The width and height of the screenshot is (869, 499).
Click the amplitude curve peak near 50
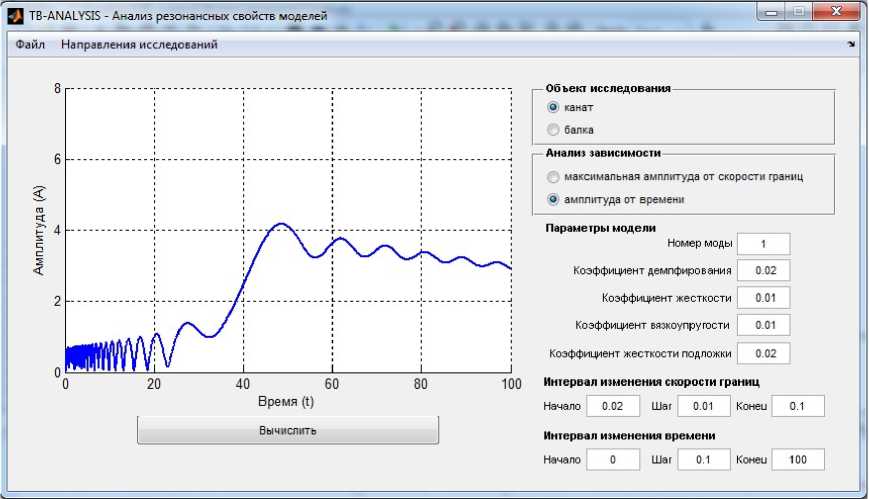(x=282, y=224)
